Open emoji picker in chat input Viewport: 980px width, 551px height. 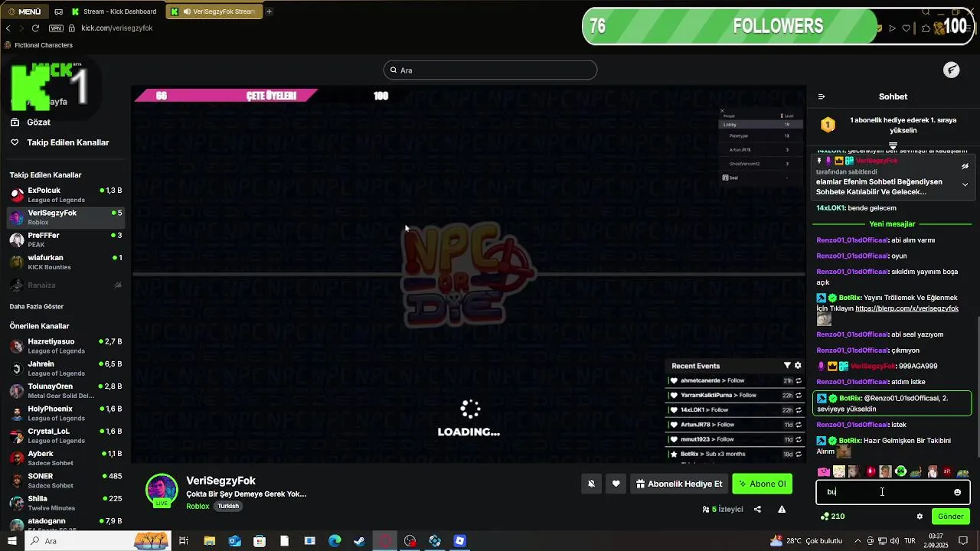point(957,492)
